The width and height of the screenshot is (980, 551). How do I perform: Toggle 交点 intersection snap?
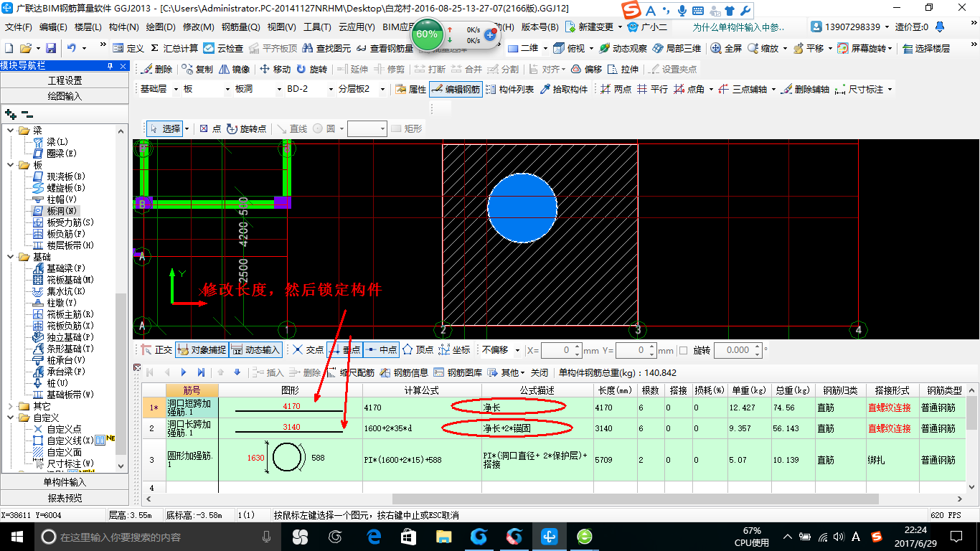(308, 350)
